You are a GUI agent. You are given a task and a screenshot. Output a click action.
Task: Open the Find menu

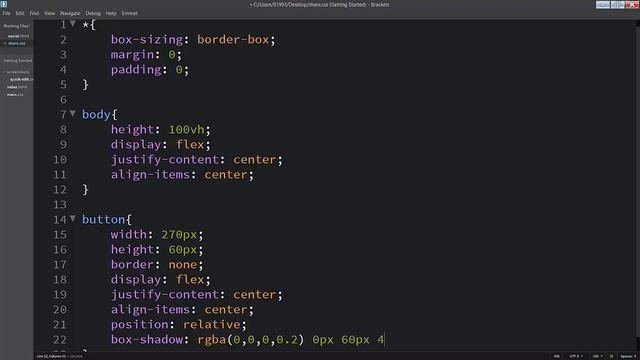(34, 13)
